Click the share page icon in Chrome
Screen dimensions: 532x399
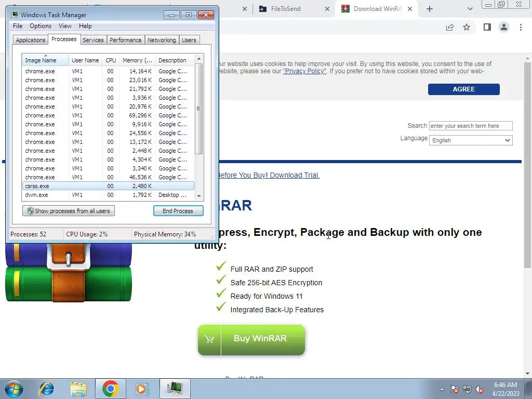click(x=450, y=27)
